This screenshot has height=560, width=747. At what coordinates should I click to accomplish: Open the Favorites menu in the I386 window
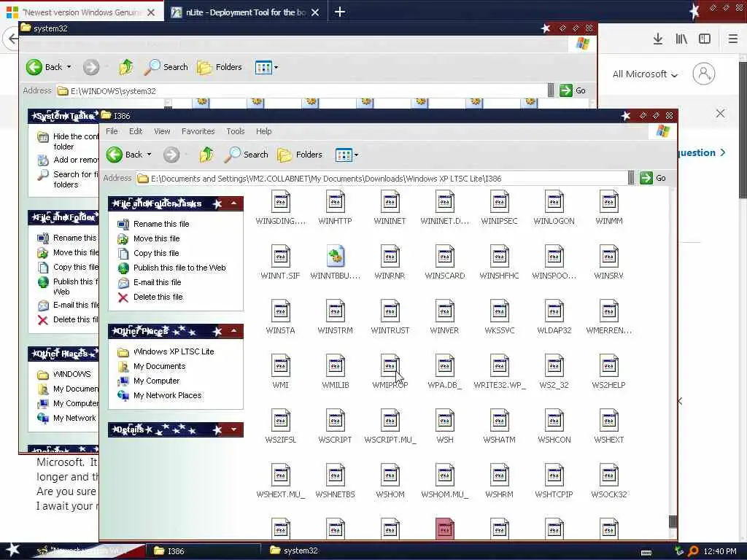click(198, 131)
